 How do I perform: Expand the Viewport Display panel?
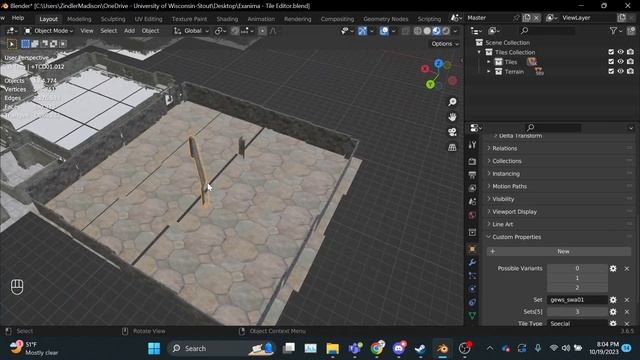pos(514,211)
